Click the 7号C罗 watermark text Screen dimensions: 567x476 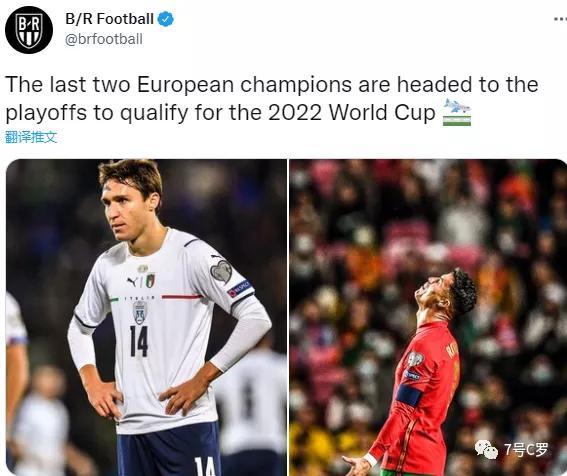pos(526,450)
